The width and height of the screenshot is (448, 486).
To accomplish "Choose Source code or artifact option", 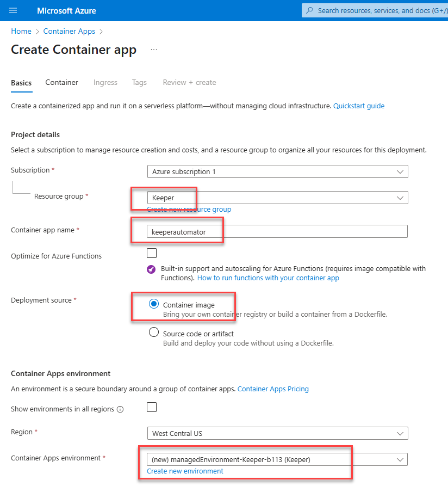I will tap(154, 333).
